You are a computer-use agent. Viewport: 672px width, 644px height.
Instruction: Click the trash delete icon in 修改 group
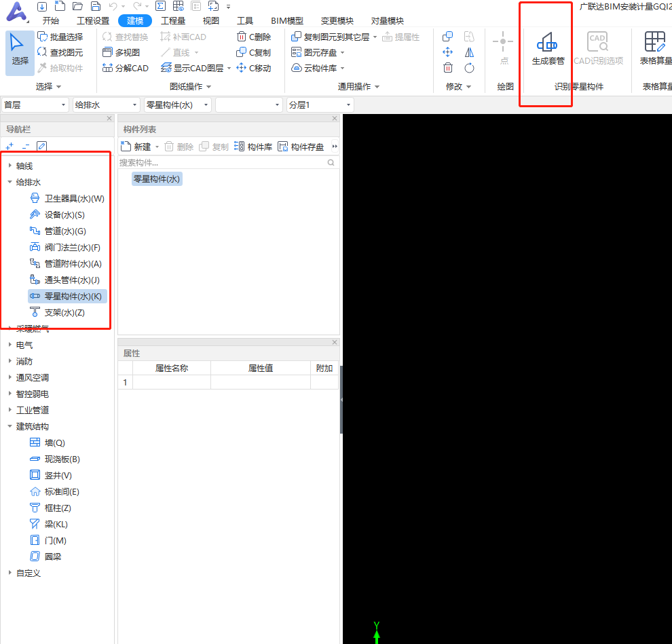447,68
